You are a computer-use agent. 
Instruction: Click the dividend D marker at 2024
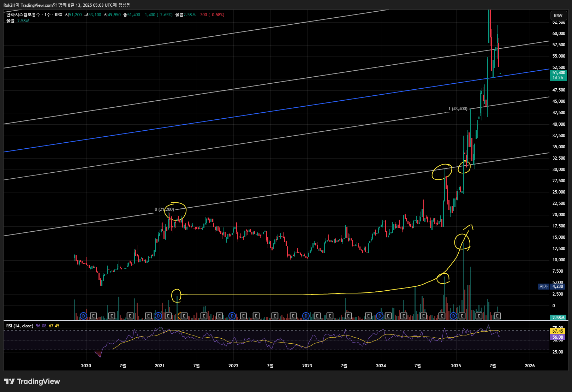pos(380,316)
